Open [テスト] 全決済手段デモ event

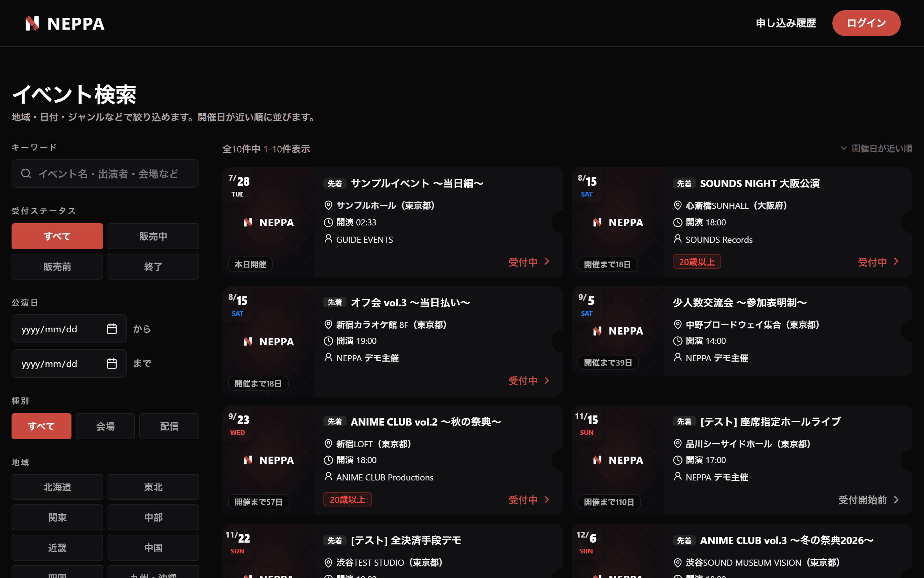click(x=406, y=540)
